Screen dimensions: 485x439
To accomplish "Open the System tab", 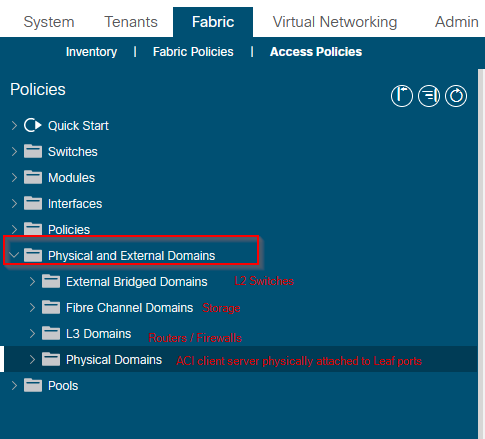I will click(x=49, y=22).
